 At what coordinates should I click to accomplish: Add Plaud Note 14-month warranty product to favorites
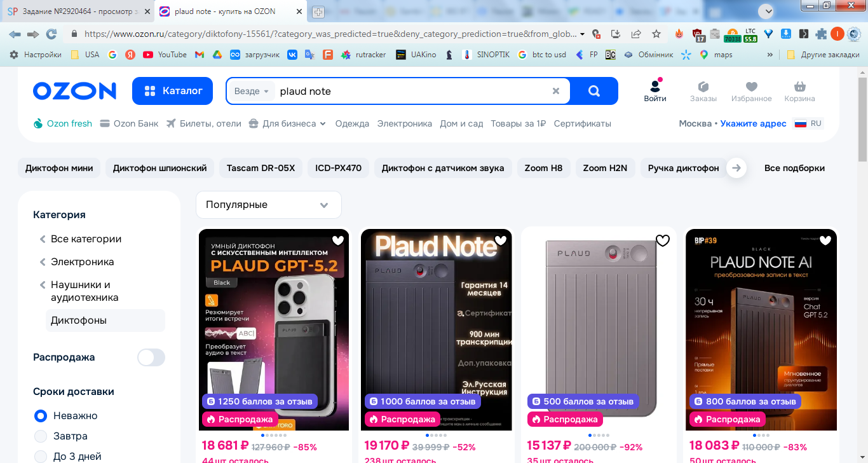point(501,240)
